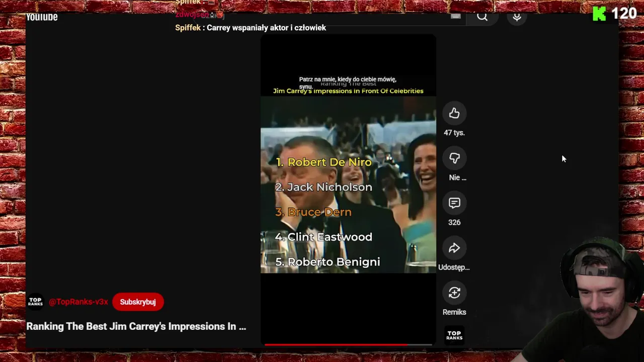Open the Top Ranks channel avatar
This screenshot has width=644, height=362.
click(35, 302)
